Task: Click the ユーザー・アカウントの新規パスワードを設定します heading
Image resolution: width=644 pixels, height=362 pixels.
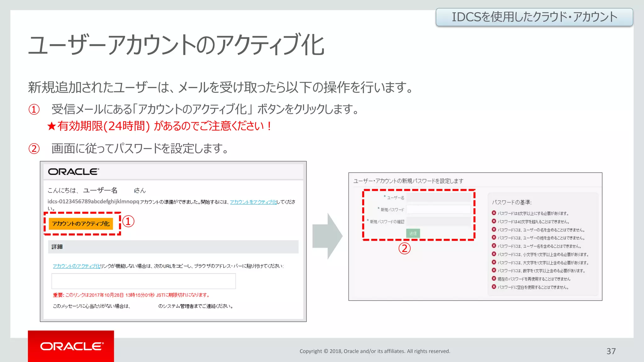Action: (408, 181)
